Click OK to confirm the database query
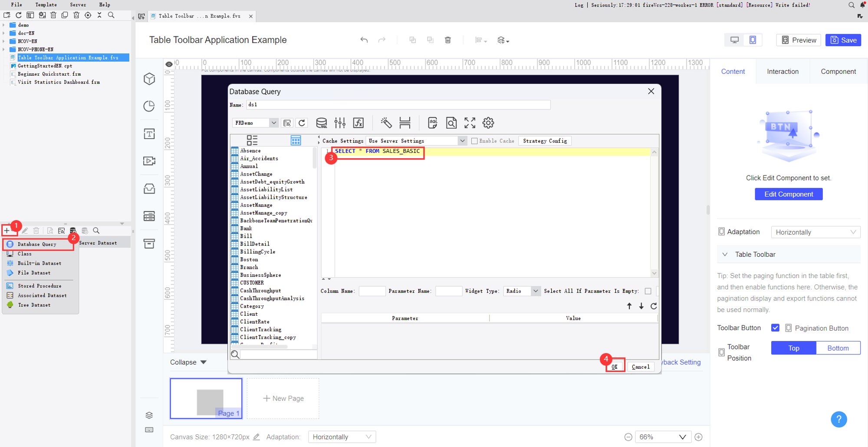 (615, 366)
